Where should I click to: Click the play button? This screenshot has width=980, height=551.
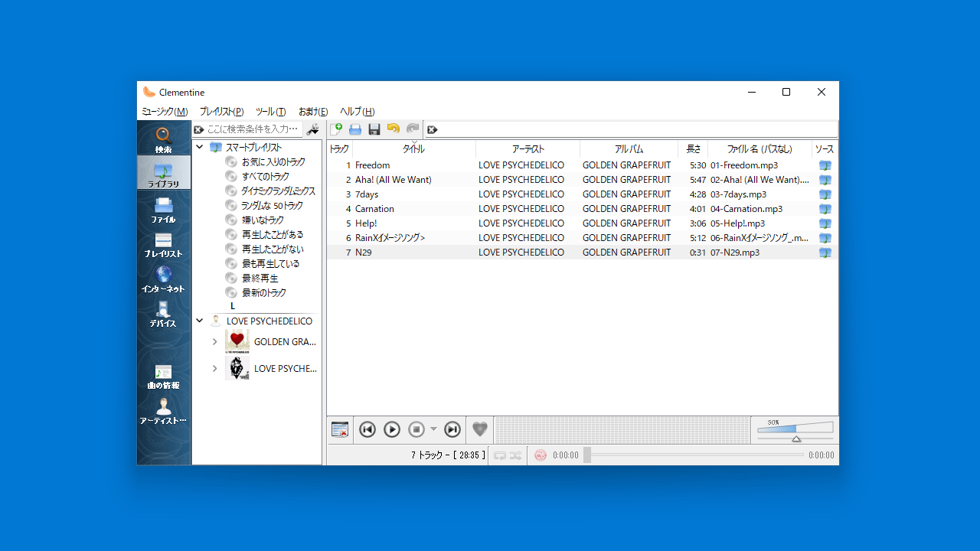coord(392,430)
